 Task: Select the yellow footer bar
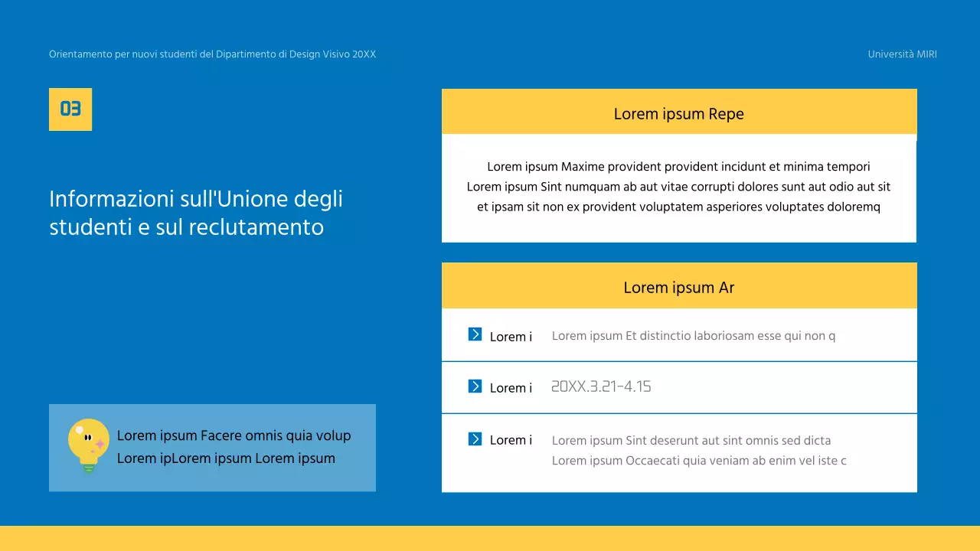click(x=490, y=538)
